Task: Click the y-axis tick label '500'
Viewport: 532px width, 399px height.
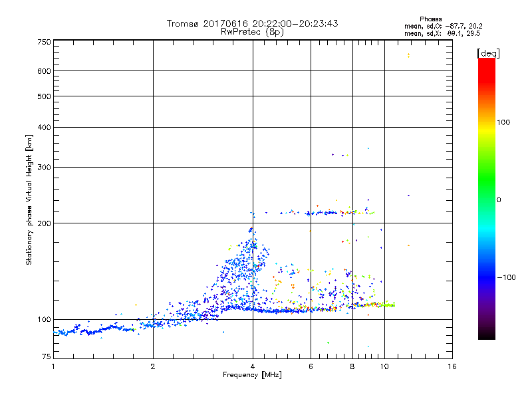Action: [44, 96]
